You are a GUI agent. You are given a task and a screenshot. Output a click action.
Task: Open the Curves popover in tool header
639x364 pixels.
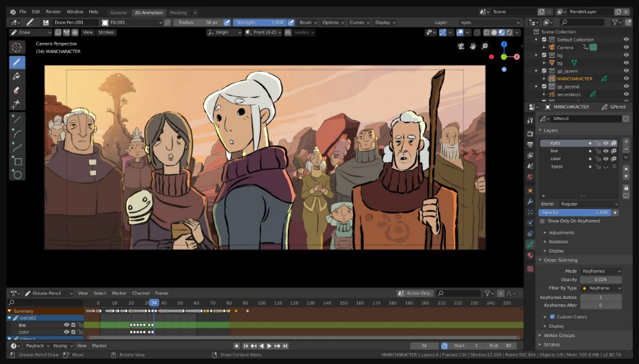[x=359, y=22]
